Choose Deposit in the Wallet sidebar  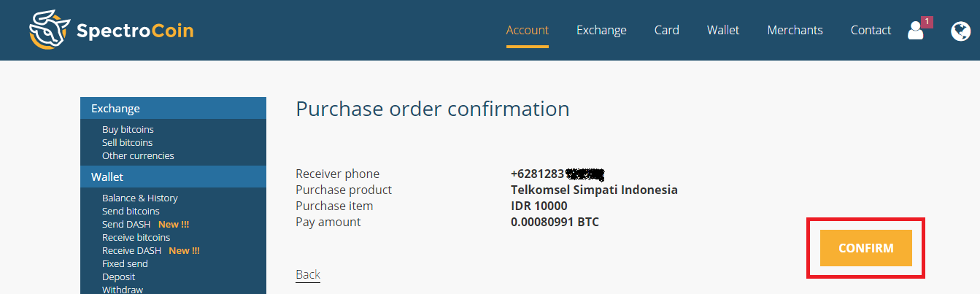(x=118, y=276)
